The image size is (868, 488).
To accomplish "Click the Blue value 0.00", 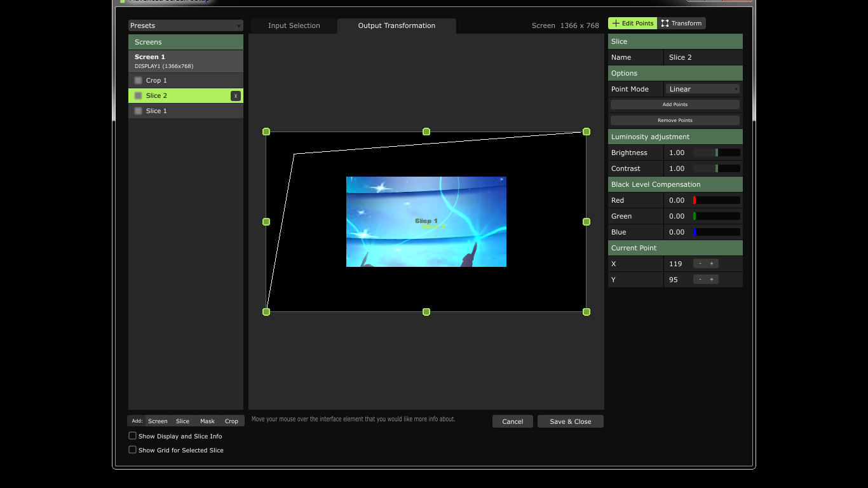I will coord(677,232).
